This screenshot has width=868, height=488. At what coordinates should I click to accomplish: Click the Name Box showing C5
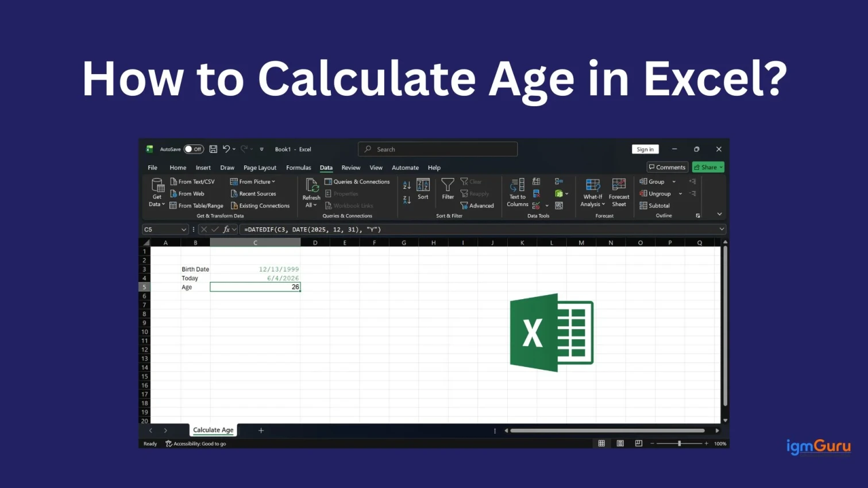click(x=165, y=229)
